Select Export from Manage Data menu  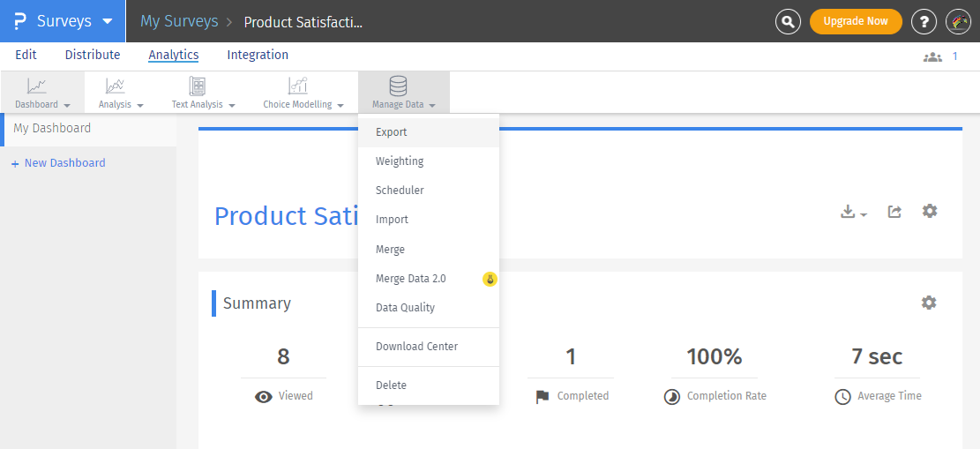click(x=392, y=132)
